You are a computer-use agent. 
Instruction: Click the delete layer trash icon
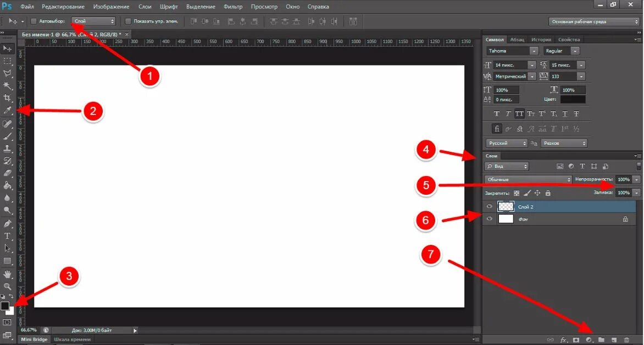[x=626, y=339]
